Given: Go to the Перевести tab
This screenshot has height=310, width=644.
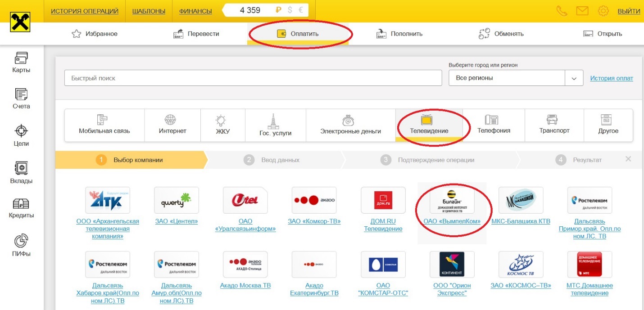Looking at the screenshot, I should coord(196,34).
